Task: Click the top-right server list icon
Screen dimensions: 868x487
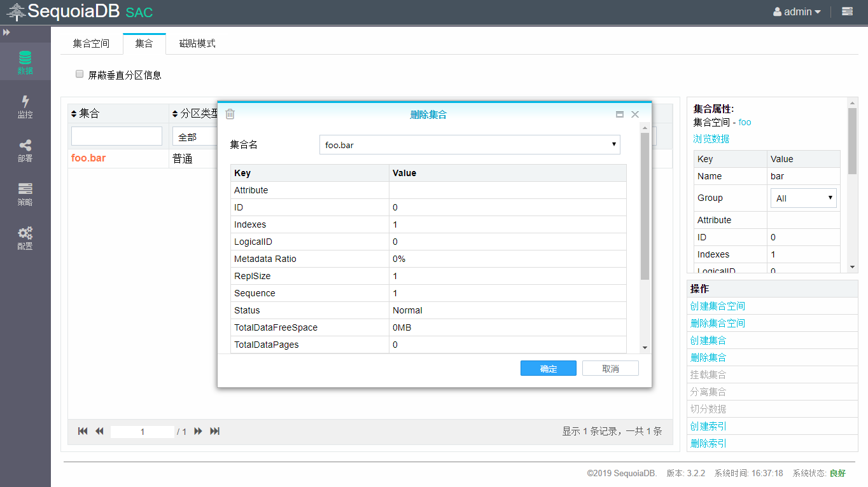Action: coord(847,11)
